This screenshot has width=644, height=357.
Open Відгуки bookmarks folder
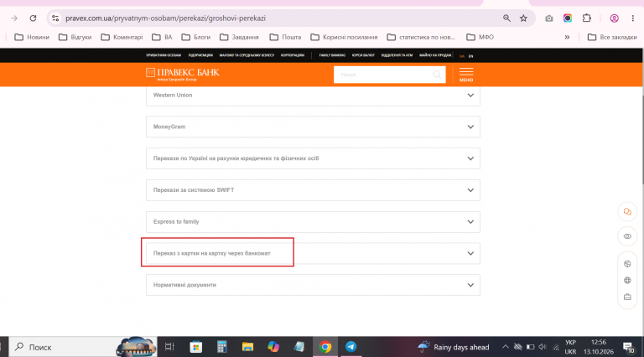tap(75, 37)
